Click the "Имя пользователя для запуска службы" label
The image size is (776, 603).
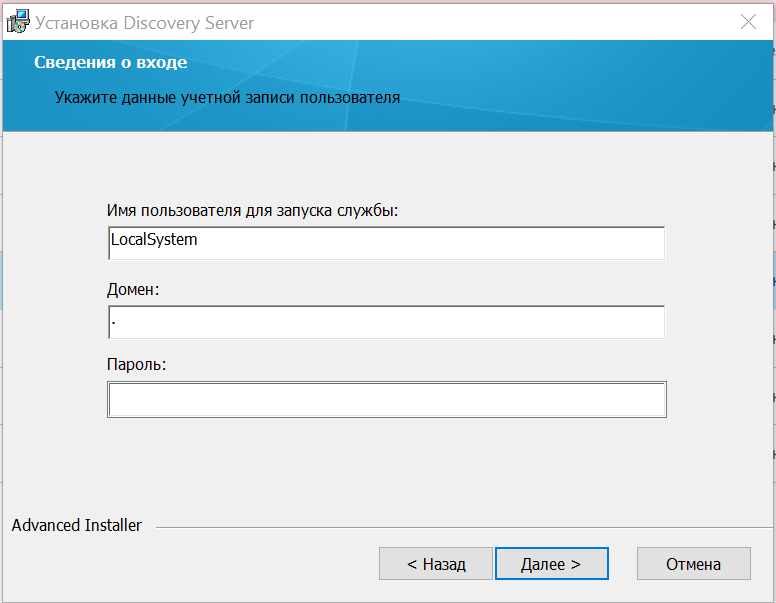coord(252,211)
